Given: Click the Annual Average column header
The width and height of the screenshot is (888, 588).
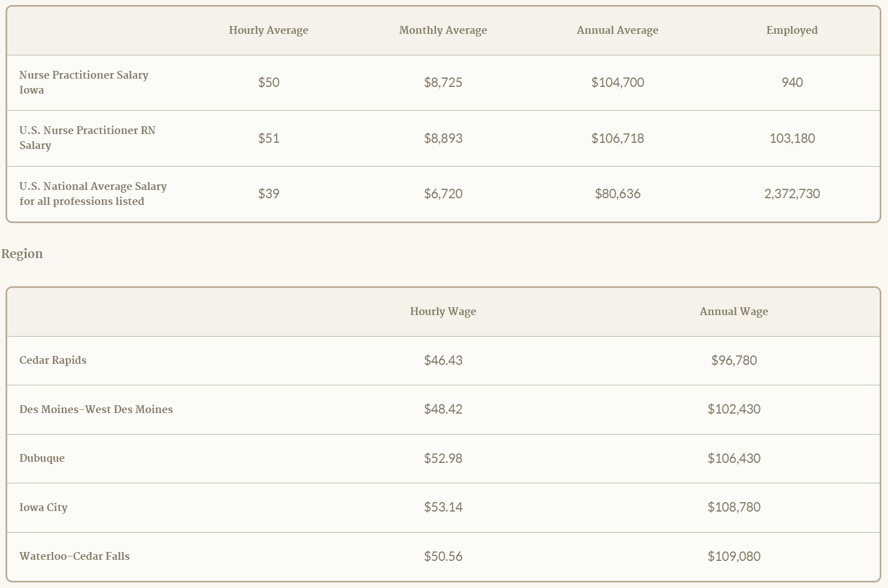Looking at the screenshot, I should [618, 30].
